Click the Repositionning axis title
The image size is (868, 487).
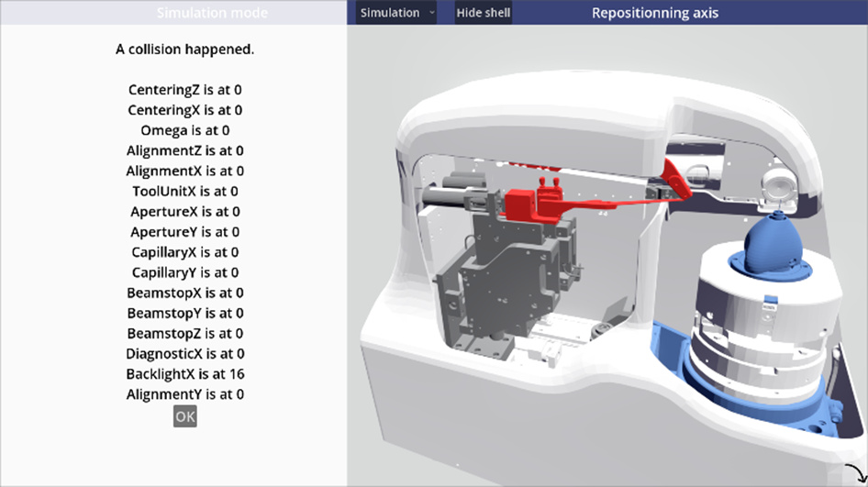pyautogui.click(x=655, y=13)
